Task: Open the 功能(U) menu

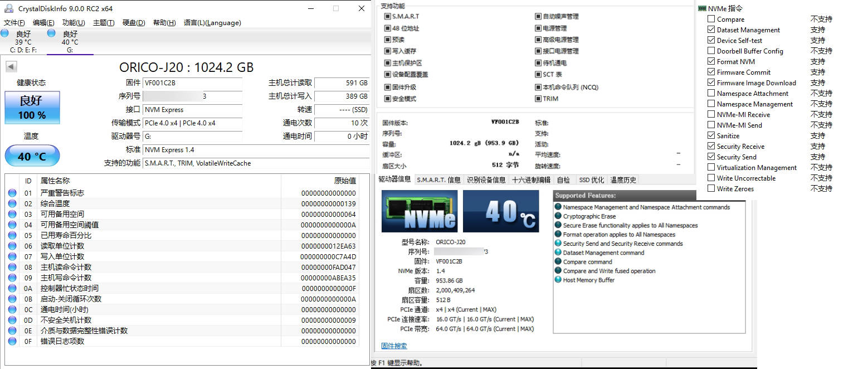Action: [x=74, y=23]
